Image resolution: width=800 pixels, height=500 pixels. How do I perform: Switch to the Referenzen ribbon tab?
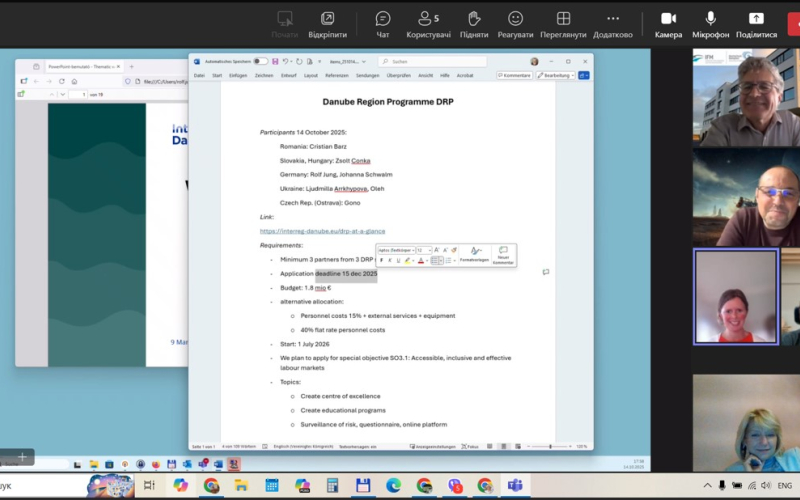(336, 75)
